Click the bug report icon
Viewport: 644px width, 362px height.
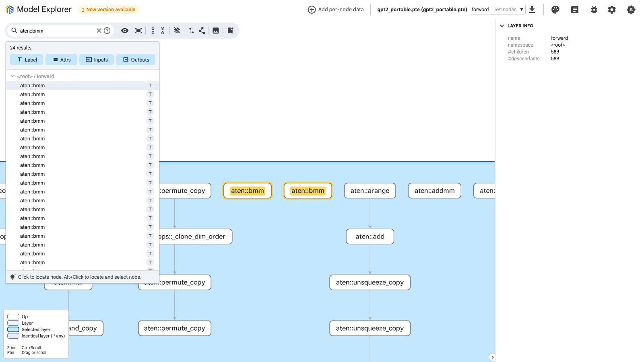594,10
